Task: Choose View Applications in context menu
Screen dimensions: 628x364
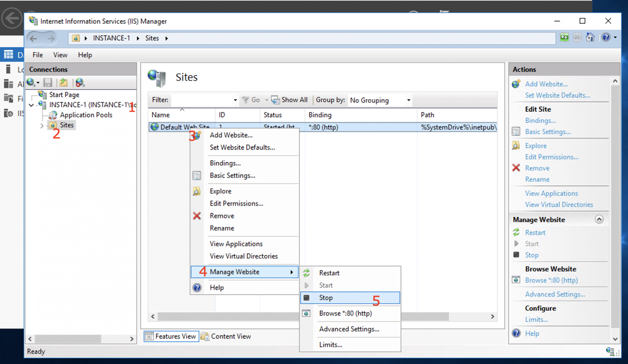Action: [236, 244]
